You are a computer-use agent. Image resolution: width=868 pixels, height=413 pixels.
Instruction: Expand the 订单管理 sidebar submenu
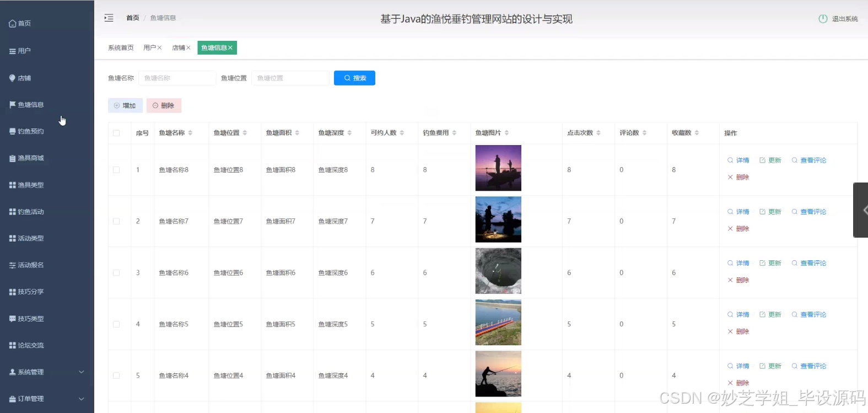click(47, 399)
